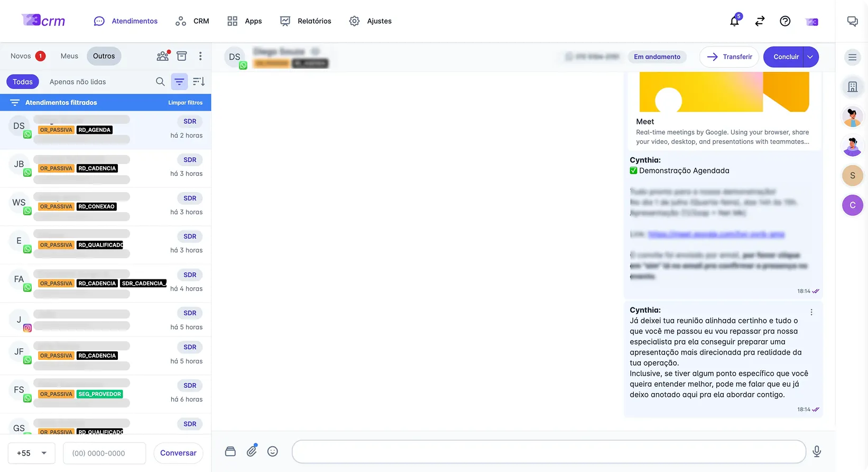Open the list options three-dot menu

point(200,56)
